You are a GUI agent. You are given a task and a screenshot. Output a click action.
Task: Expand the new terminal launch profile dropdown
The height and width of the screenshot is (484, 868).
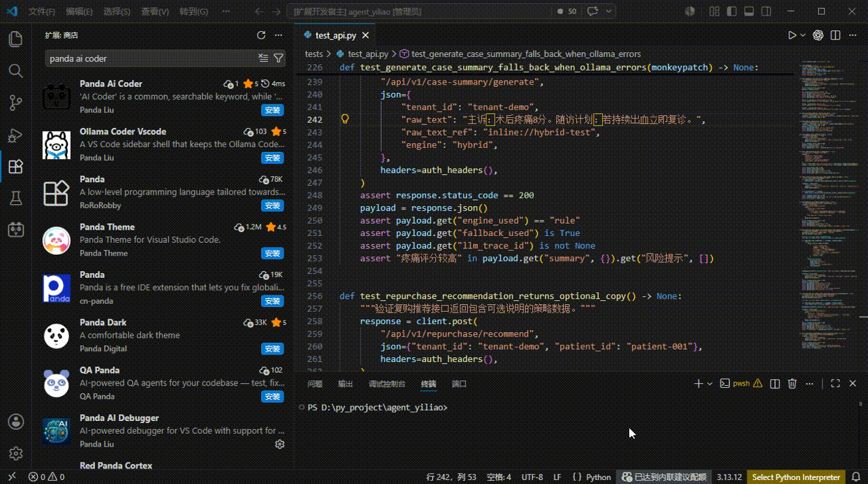(709, 384)
